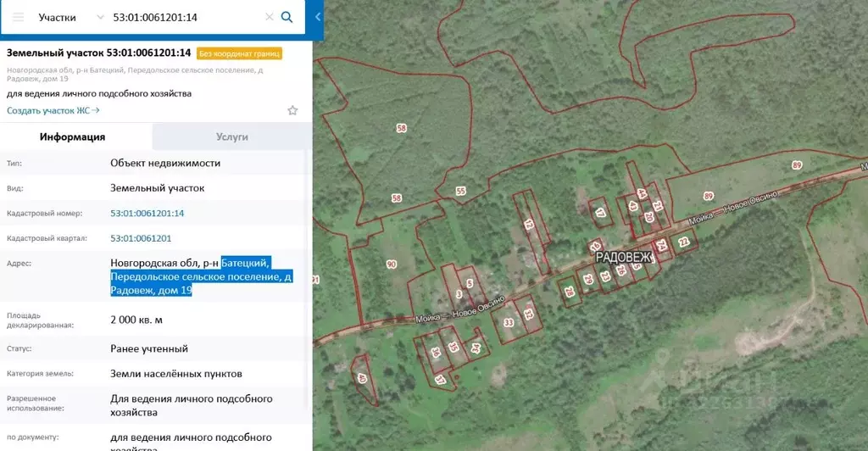Click the Без координат границ badge
Image resolution: width=868 pixels, height=451 pixels.
point(239,53)
